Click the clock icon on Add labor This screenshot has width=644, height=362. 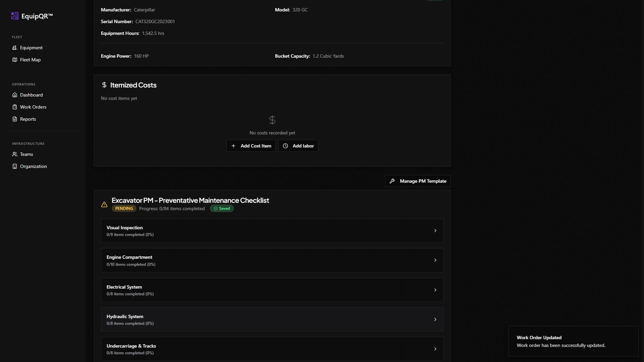coord(285,146)
